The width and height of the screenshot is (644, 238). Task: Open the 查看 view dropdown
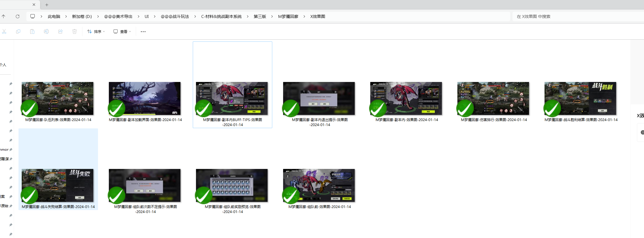(122, 31)
